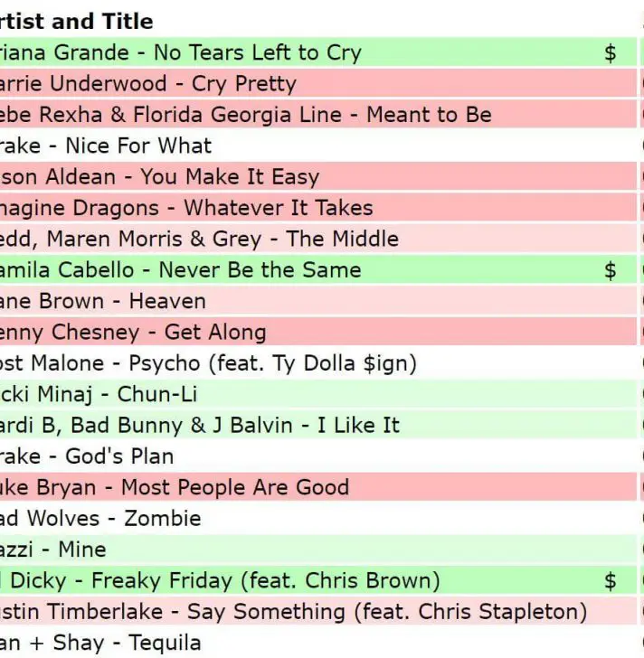This screenshot has height=658, width=644.
Task: Click dollar icon beside No Tears Left to Cry
Action: coord(611,52)
